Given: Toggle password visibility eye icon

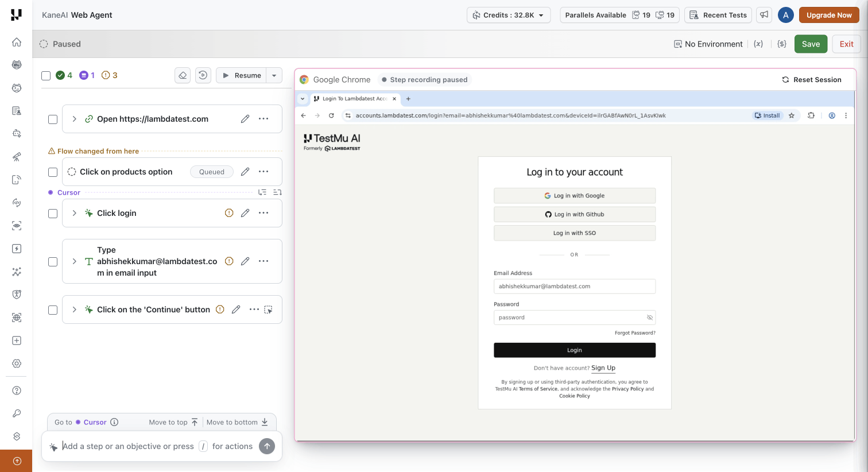Looking at the screenshot, I should point(650,318).
